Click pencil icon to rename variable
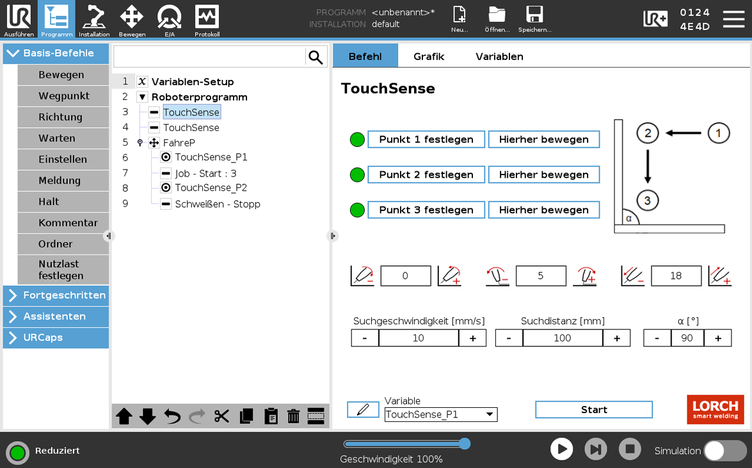Image resolution: width=752 pixels, height=468 pixels. pyautogui.click(x=362, y=409)
